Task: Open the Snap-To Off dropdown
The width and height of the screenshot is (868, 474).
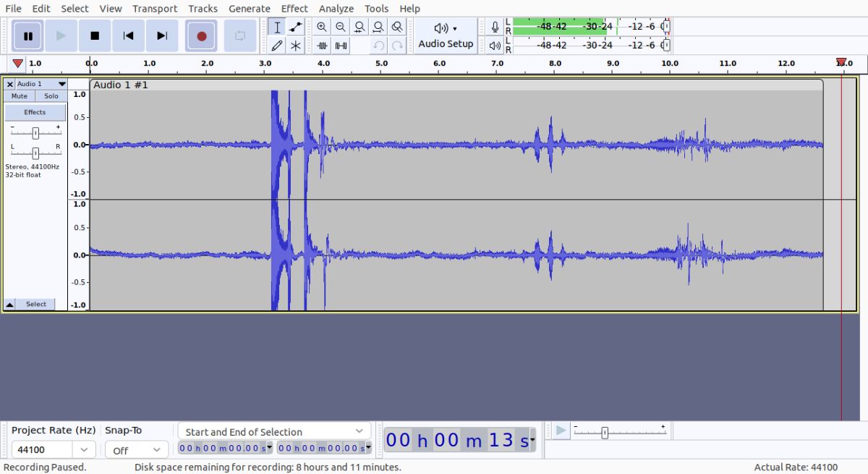Action: (x=136, y=450)
